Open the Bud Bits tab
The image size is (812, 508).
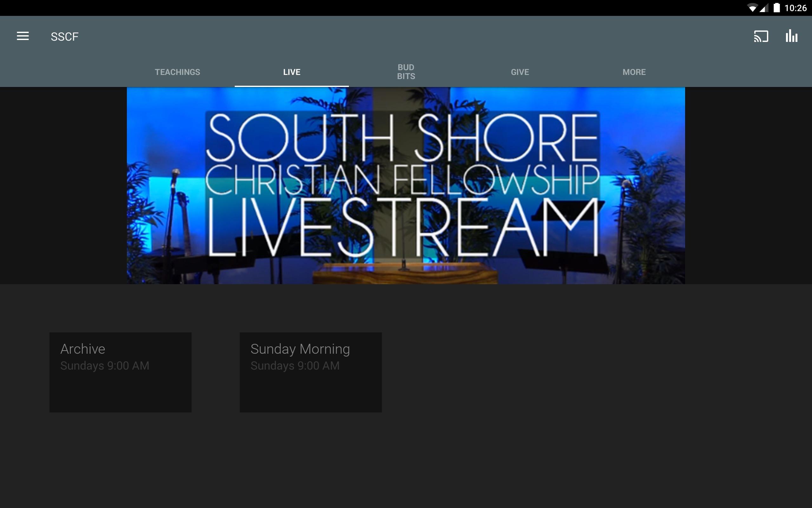click(406, 72)
